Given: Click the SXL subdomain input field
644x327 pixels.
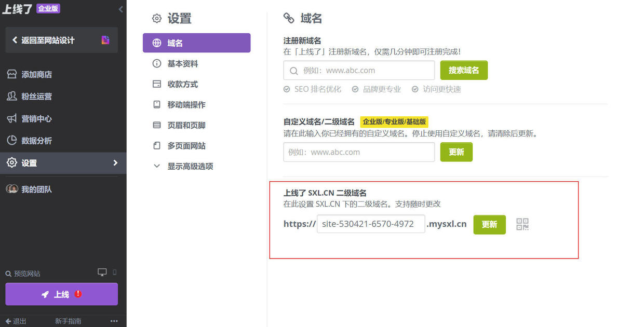Looking at the screenshot, I should point(370,224).
